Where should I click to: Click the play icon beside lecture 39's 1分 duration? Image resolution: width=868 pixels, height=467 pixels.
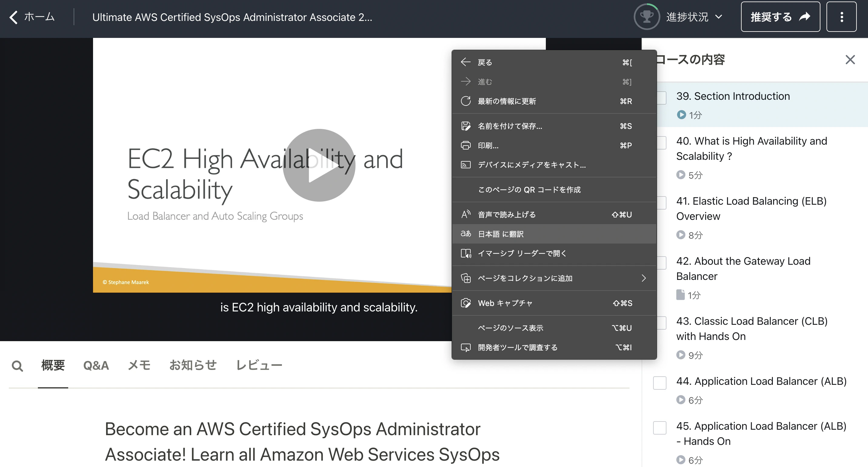tap(682, 115)
